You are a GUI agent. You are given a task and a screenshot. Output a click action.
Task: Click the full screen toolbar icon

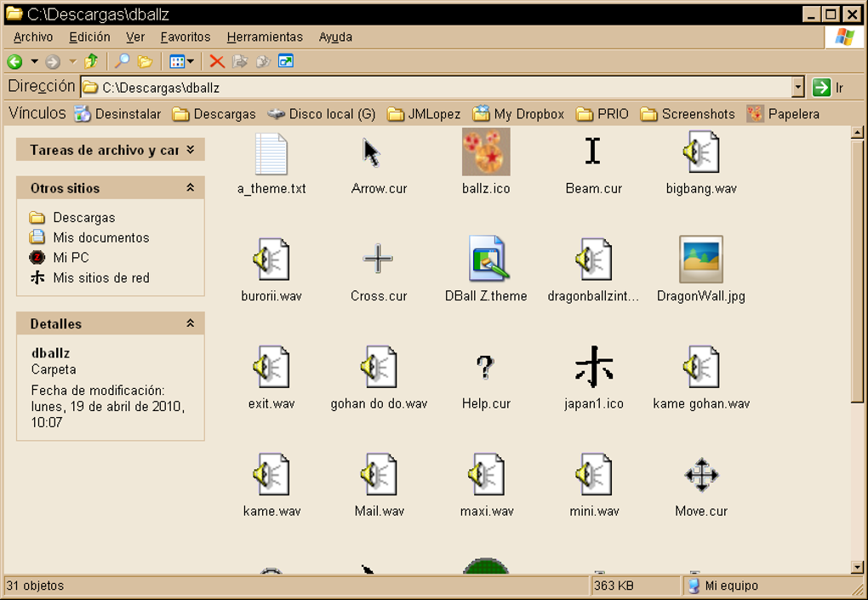pos(286,61)
